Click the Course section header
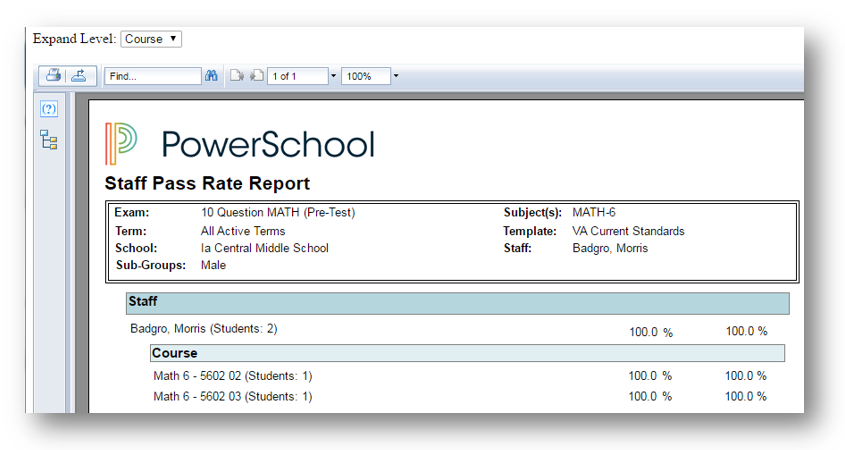 467,353
